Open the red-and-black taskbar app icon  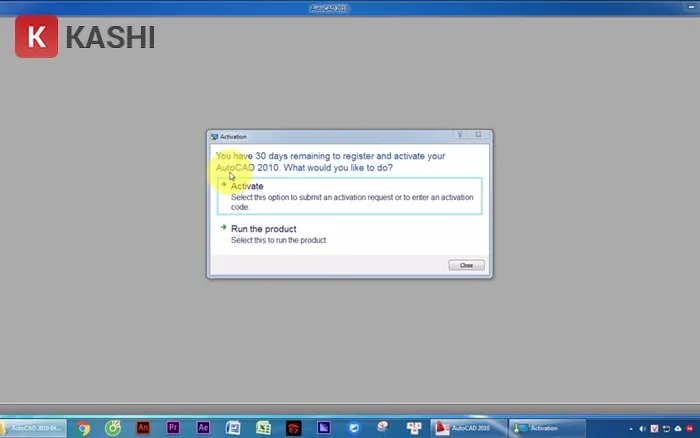click(293, 428)
